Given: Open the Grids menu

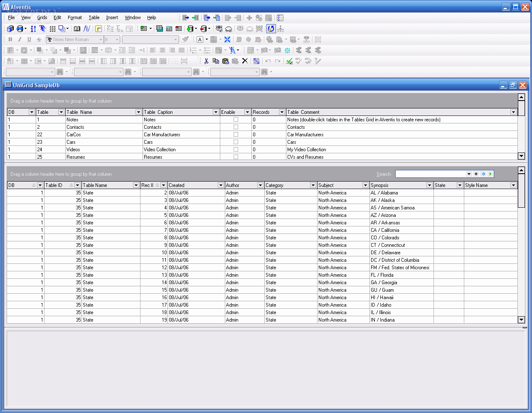Looking at the screenshot, I should click(x=42, y=17).
